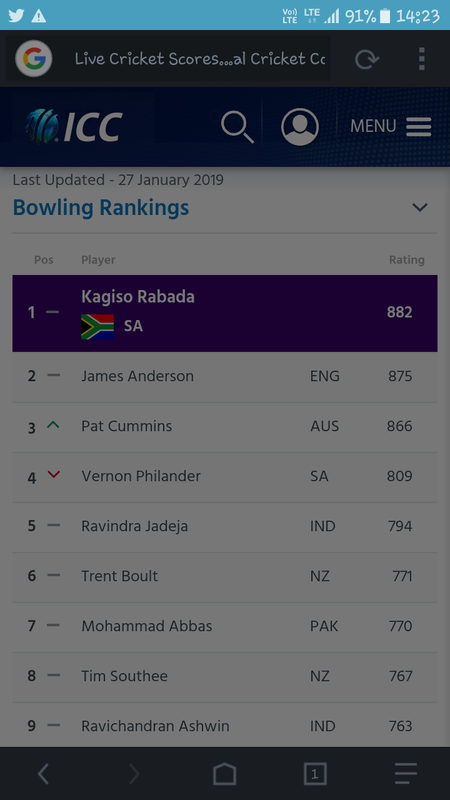
Task: Open the ICC MENU hamburger
Action: click(391, 126)
